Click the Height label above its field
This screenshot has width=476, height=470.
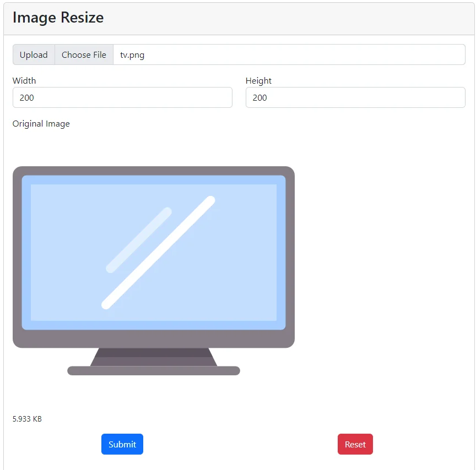258,80
